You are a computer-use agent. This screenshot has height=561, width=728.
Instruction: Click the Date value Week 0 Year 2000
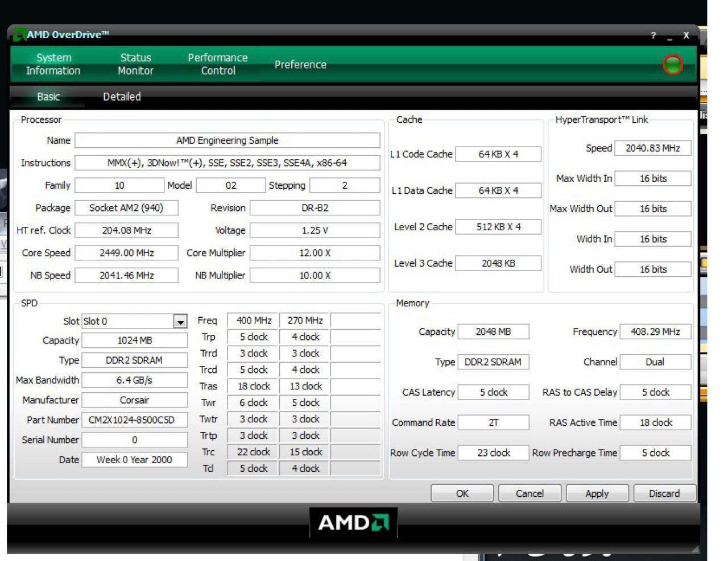135,460
